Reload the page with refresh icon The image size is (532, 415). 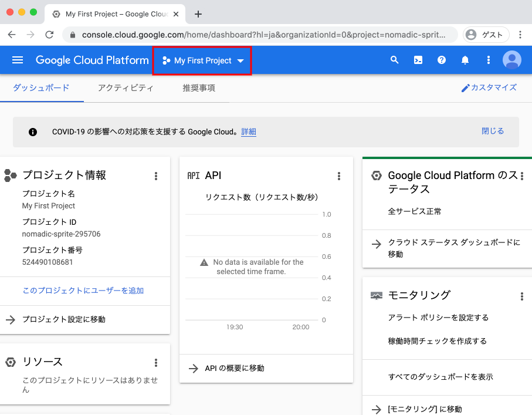coord(49,35)
